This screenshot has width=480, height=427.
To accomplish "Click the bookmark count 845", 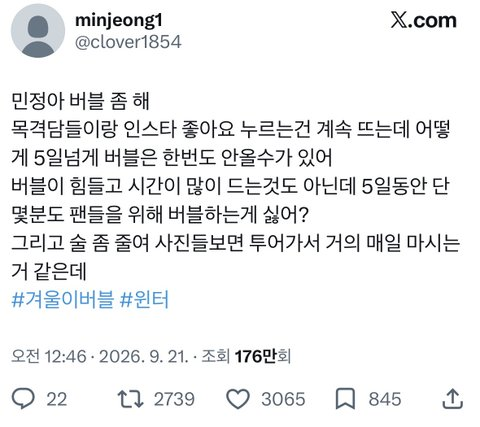I will tap(385, 399).
